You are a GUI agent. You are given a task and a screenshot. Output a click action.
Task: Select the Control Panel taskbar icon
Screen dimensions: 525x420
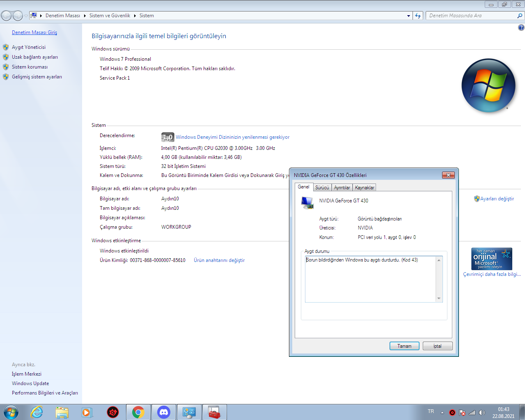pos(189,412)
